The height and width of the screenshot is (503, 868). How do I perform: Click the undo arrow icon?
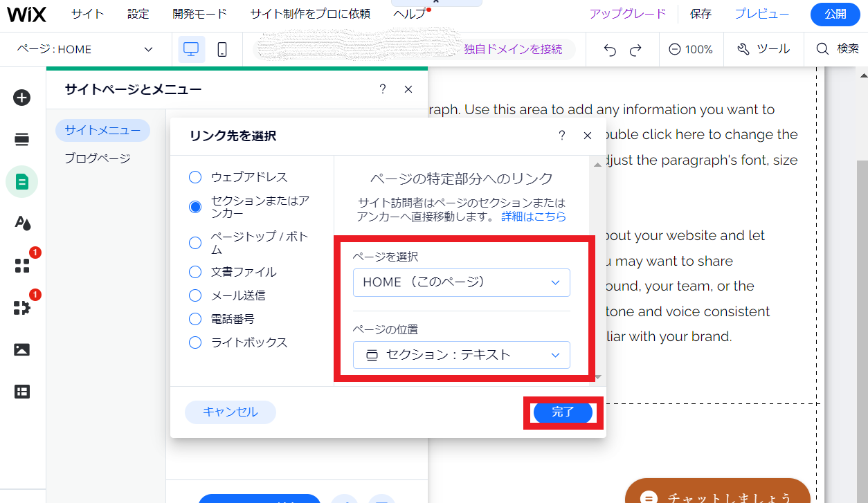(608, 49)
